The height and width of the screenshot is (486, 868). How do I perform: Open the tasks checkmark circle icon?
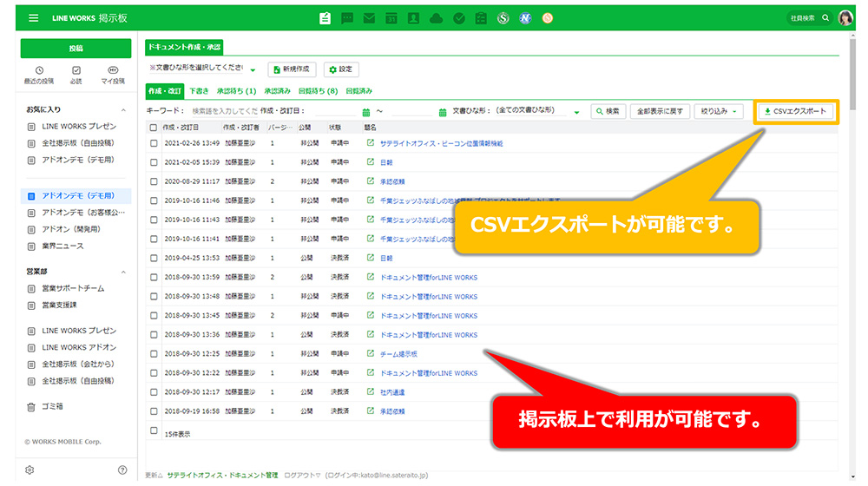tap(459, 18)
